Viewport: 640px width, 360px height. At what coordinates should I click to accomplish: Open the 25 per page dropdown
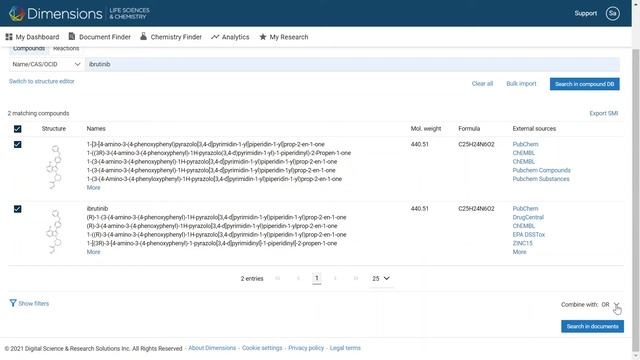pyautogui.click(x=381, y=278)
